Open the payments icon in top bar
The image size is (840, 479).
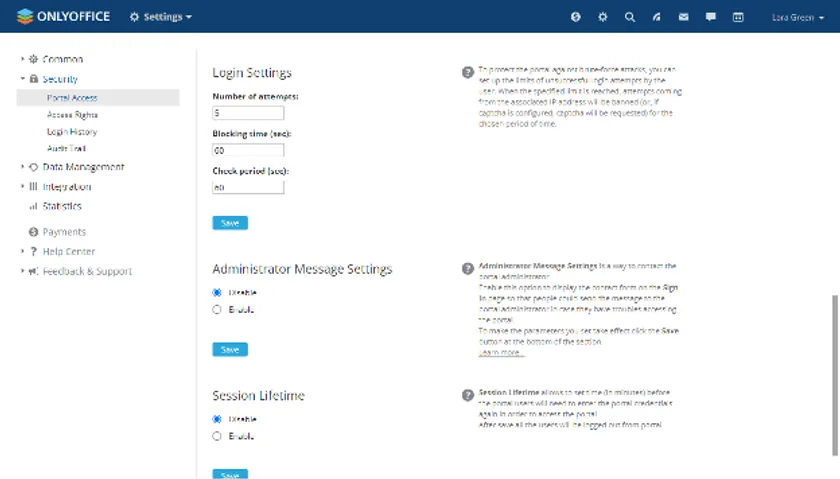(576, 17)
